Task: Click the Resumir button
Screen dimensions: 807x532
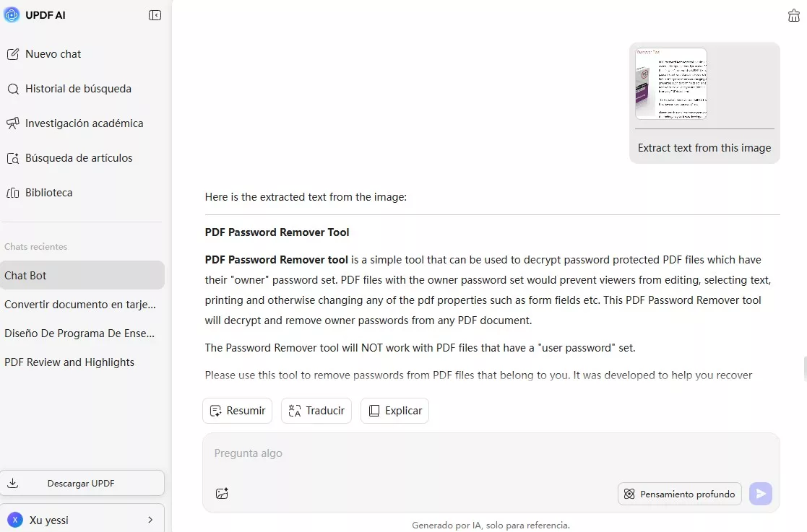Action: point(237,411)
